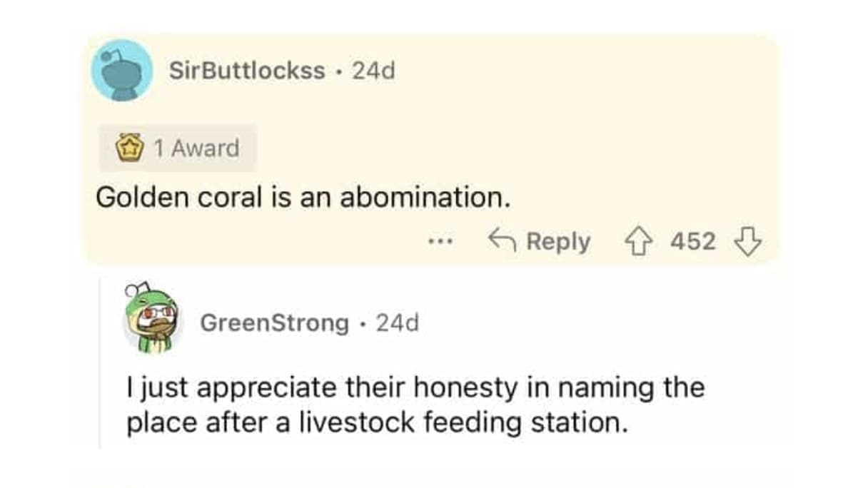Visit the GreenStrong username profile link

[x=274, y=322]
